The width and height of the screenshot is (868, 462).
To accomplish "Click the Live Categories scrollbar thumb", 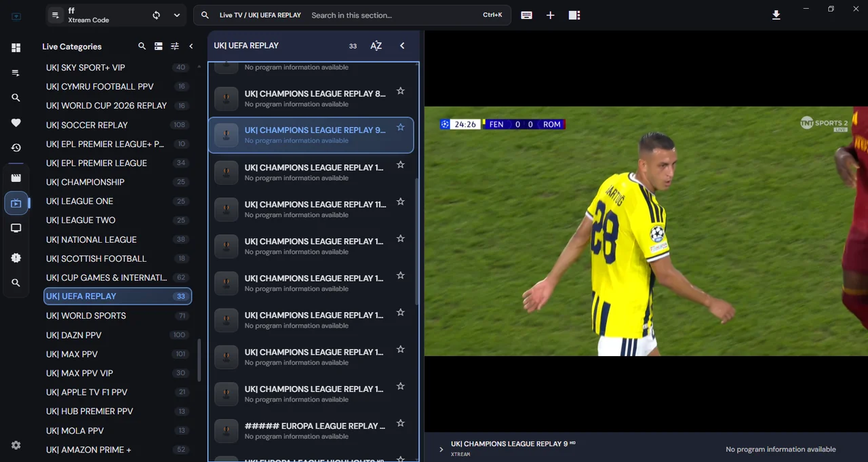I will [x=199, y=360].
